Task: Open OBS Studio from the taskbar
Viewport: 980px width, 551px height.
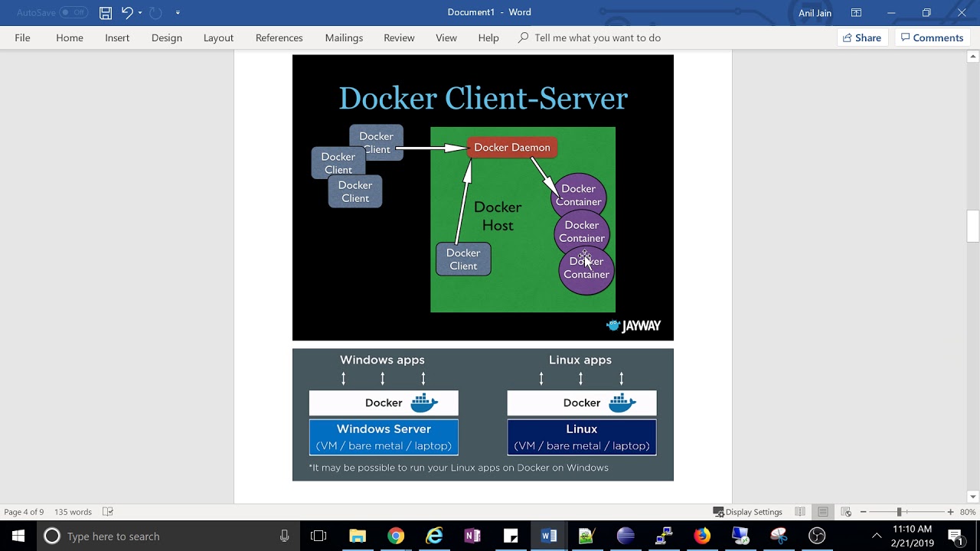Action: (817, 536)
